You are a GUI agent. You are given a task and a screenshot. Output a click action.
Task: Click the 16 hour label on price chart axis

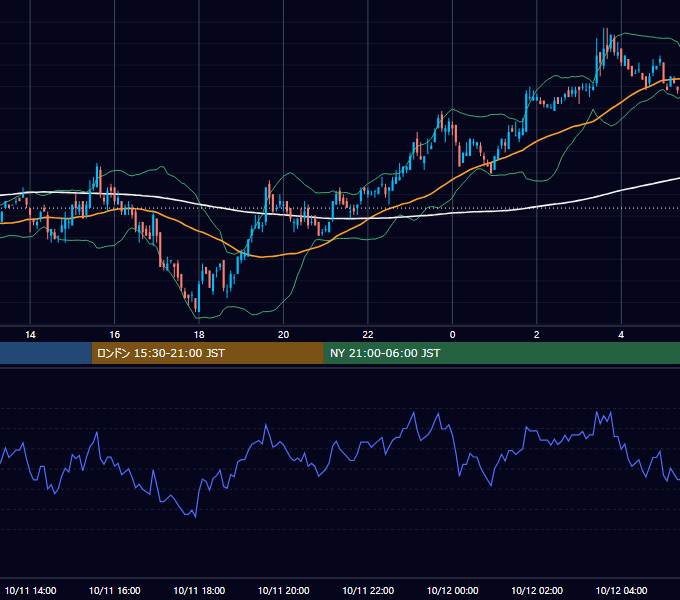tap(114, 335)
